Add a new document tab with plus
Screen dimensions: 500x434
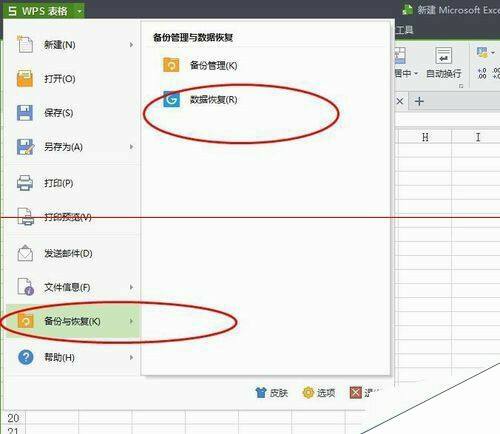tap(419, 101)
